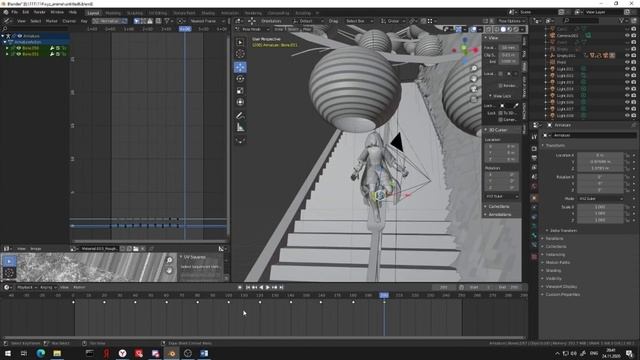
Task: Select the Annotate pencil tool
Action: tap(240, 116)
